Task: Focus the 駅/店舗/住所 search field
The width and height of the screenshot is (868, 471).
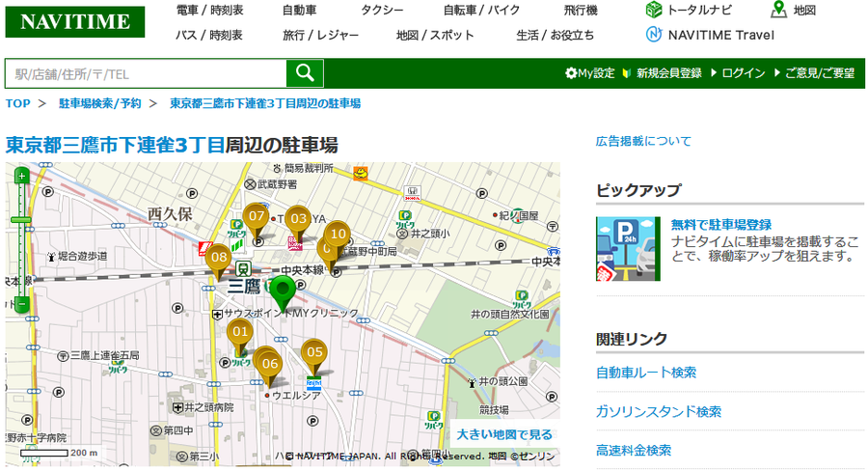Action: pos(146,73)
